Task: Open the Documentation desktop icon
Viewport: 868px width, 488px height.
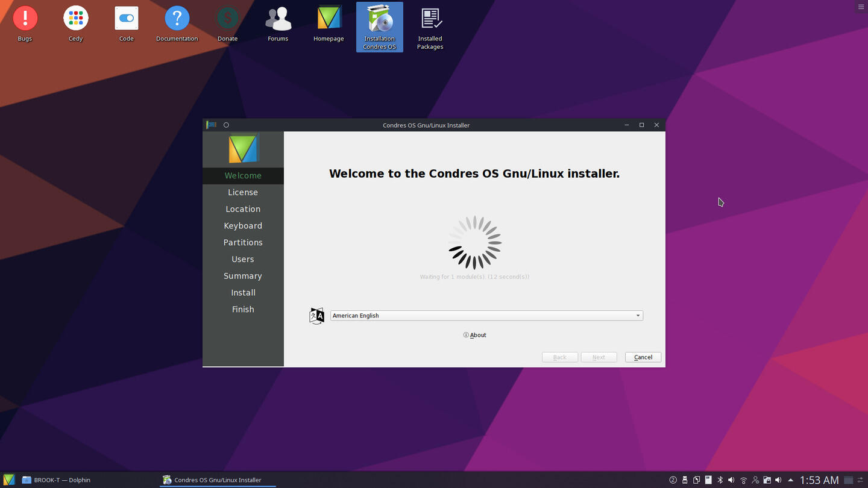Action: point(177,24)
